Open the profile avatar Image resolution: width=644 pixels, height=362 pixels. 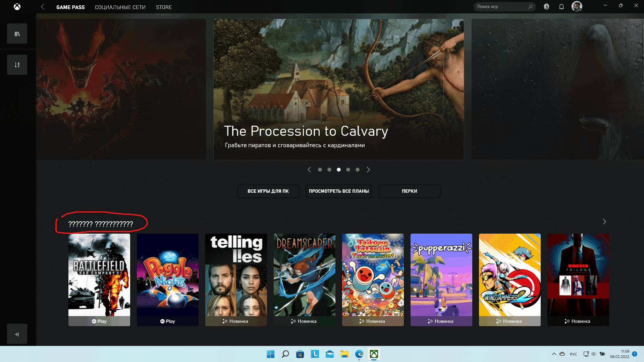click(577, 6)
